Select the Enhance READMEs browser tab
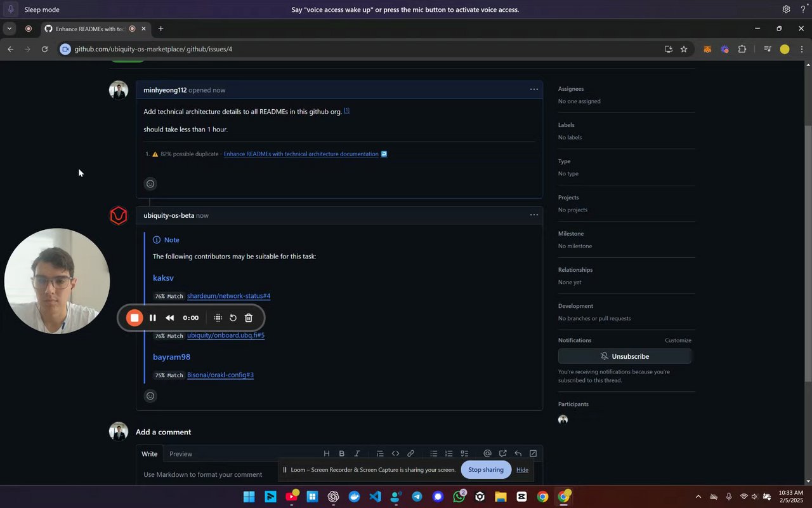Viewport: 812px width, 508px height. [94, 29]
